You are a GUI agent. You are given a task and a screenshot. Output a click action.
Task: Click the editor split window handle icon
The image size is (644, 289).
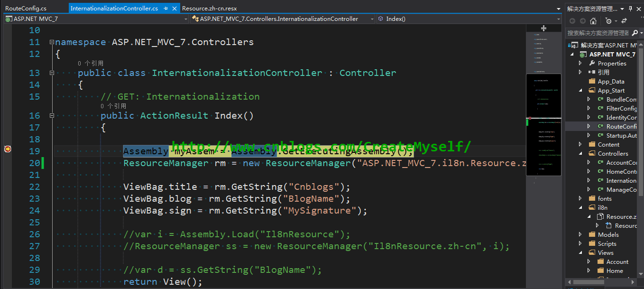coord(543,28)
